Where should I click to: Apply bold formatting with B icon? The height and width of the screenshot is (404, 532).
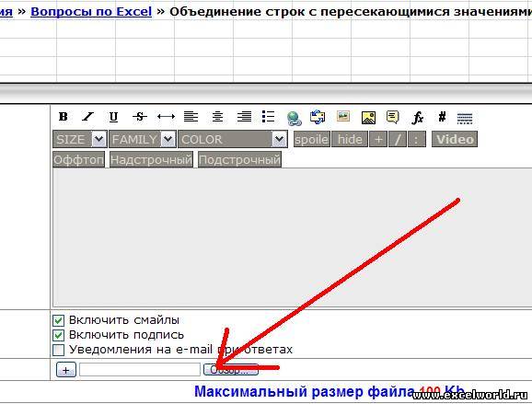tap(64, 117)
